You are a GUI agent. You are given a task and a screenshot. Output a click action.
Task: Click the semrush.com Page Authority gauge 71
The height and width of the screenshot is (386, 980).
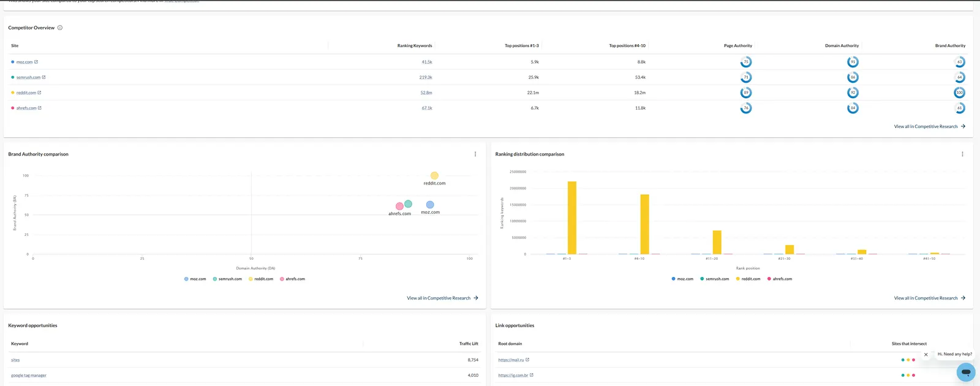746,77
